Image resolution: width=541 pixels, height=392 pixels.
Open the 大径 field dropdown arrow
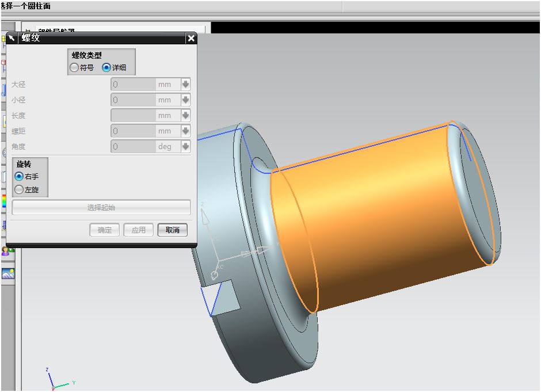(x=186, y=84)
